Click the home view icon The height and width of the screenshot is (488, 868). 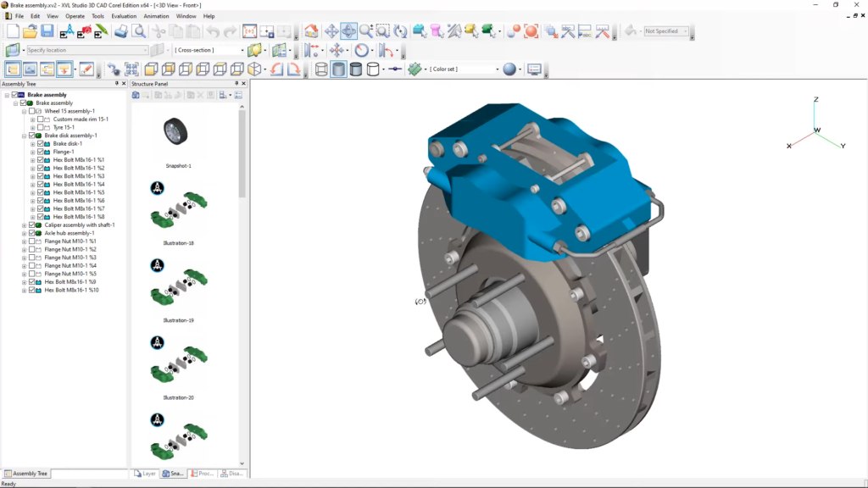tap(309, 32)
